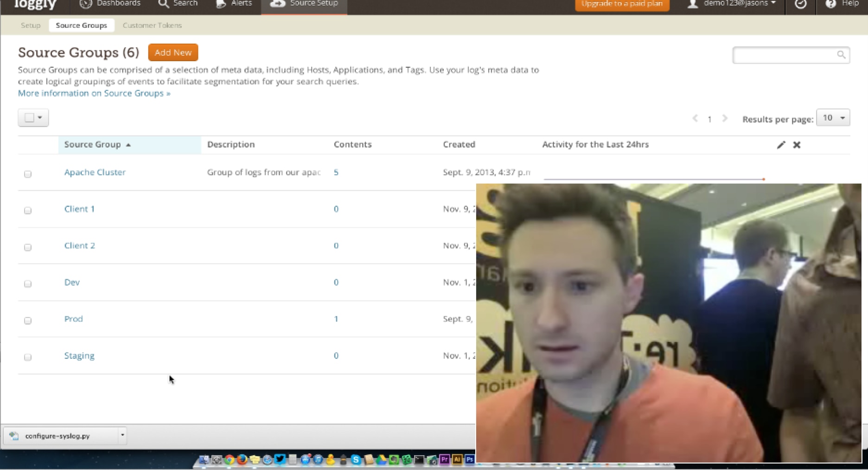Go to next page arrow in pagination

[x=725, y=119]
